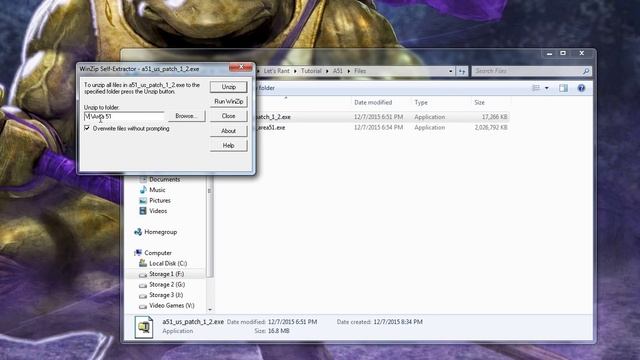
Task: Click the Pictures folder icon
Action: click(x=143, y=200)
